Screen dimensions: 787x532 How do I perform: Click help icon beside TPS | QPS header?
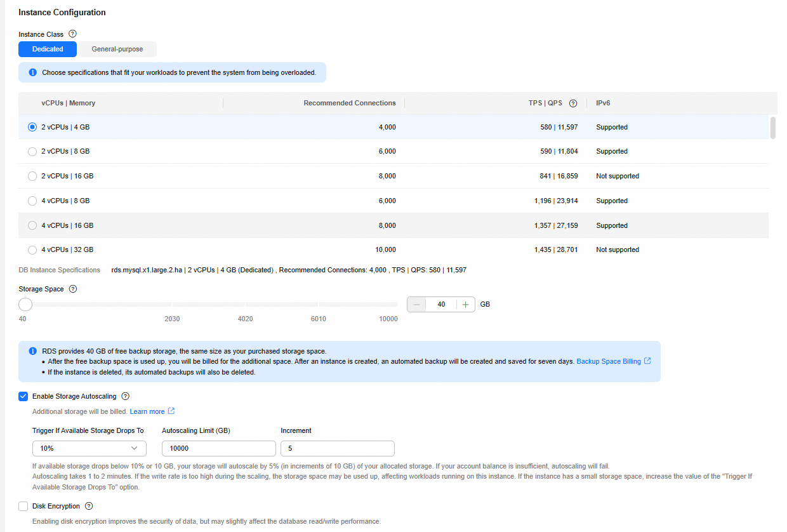tap(573, 103)
